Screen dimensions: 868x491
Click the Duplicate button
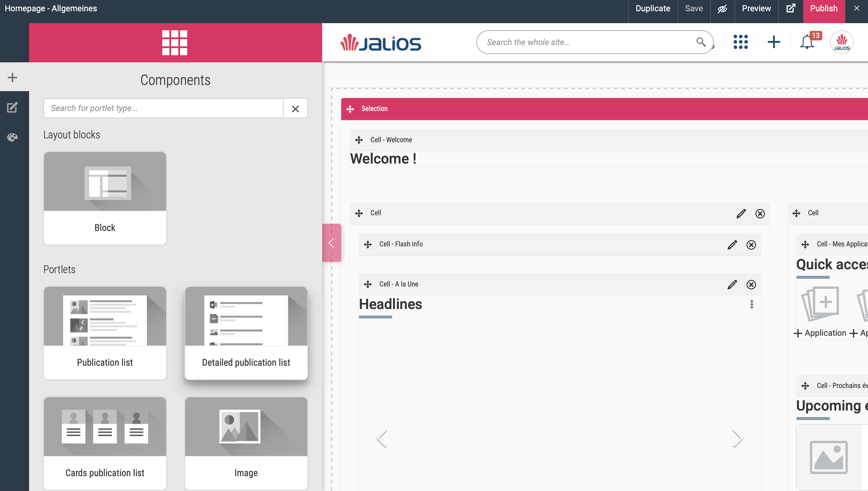tap(653, 8)
